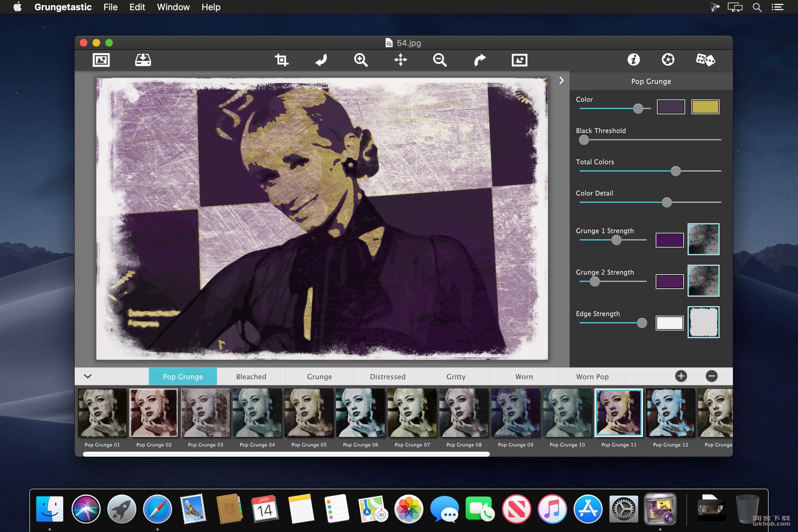
Task: Apply the Pop Grunge 08 preset
Action: pos(464,413)
